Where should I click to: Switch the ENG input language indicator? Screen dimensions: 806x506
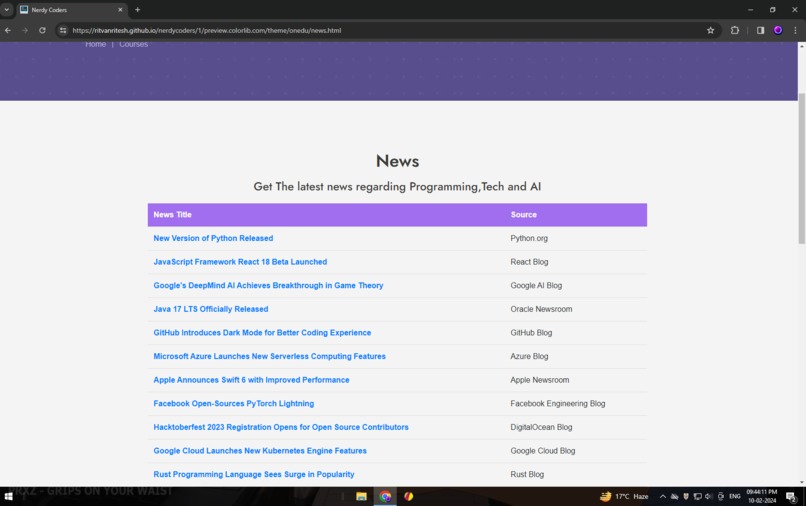pos(735,496)
